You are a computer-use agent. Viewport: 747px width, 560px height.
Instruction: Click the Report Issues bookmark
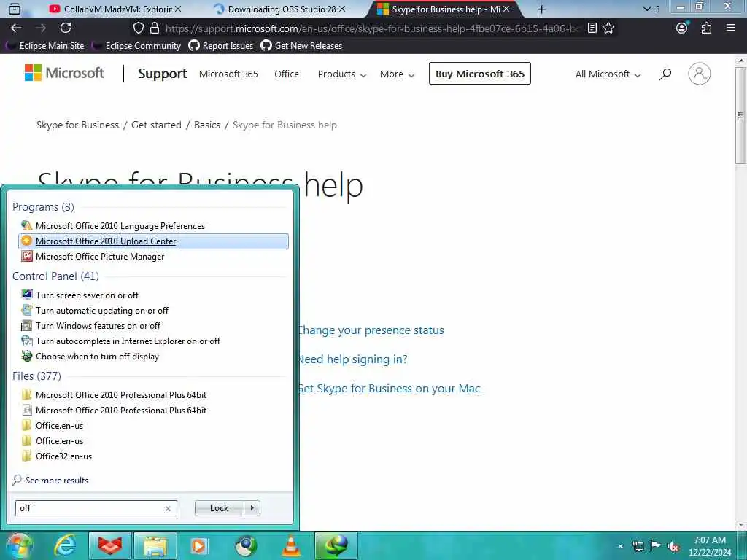(221, 46)
